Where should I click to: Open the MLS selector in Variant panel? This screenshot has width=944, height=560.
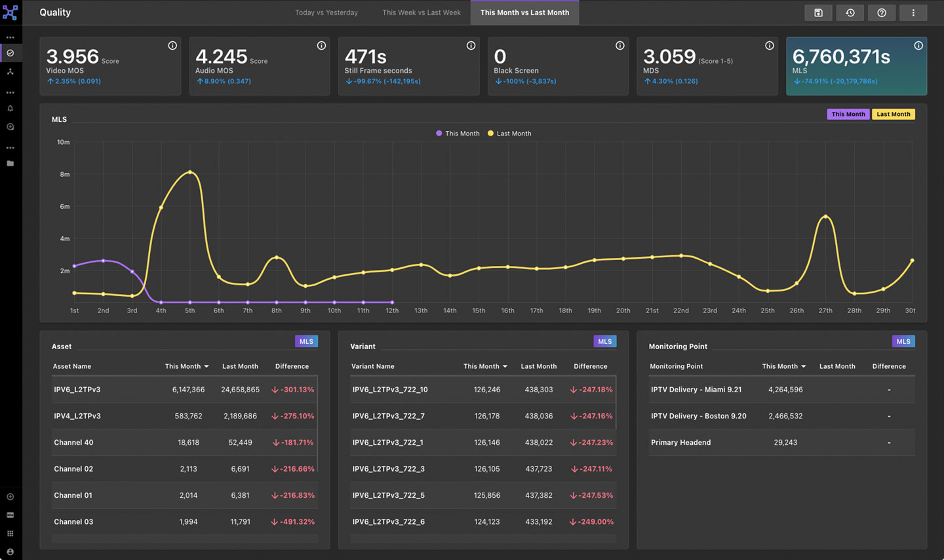click(604, 341)
